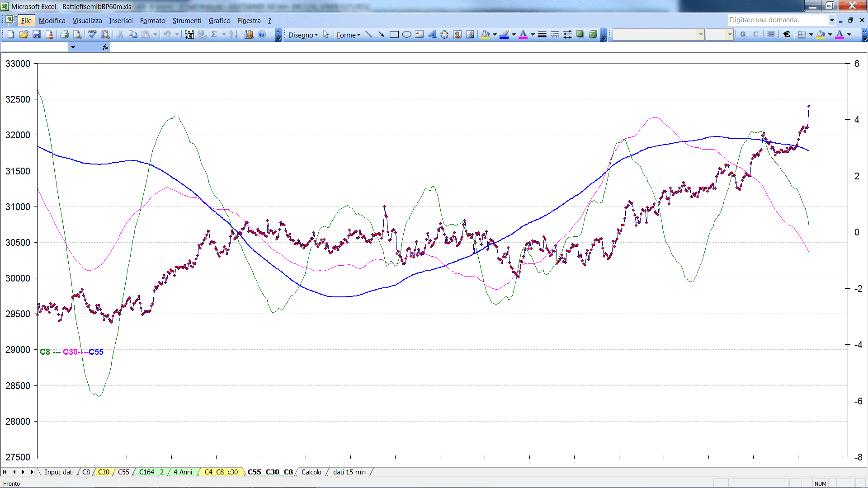Switch to the dati 15 min sheet tab
Screen dimensions: 868x488
coord(349,472)
